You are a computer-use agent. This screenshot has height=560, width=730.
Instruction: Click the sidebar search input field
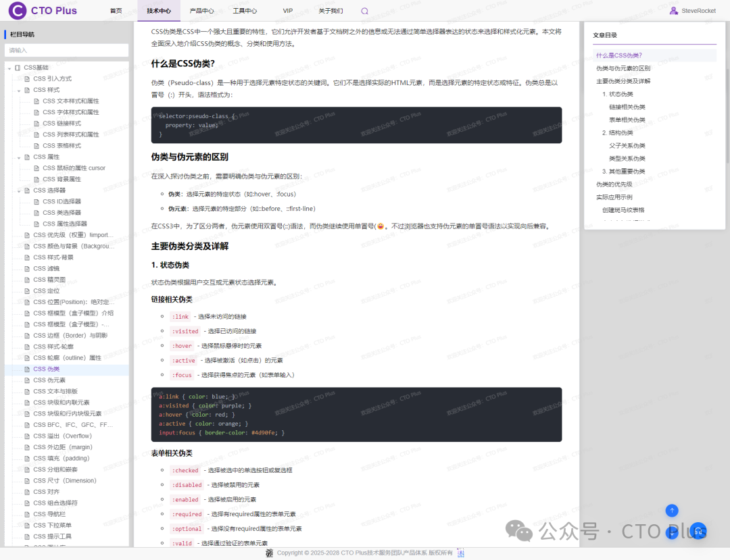tap(66, 50)
